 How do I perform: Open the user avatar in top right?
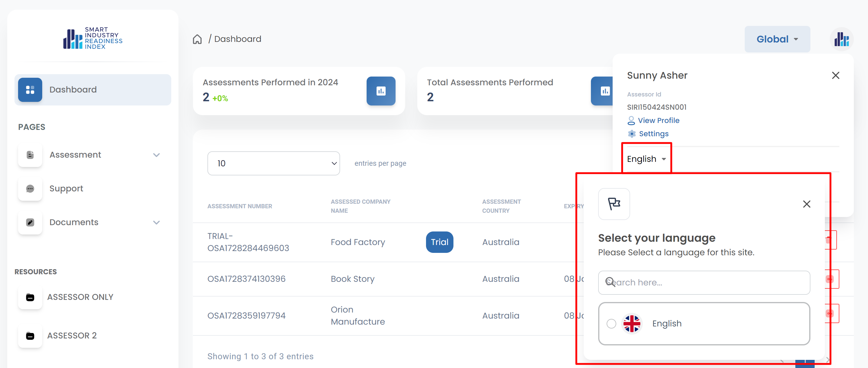click(x=841, y=39)
